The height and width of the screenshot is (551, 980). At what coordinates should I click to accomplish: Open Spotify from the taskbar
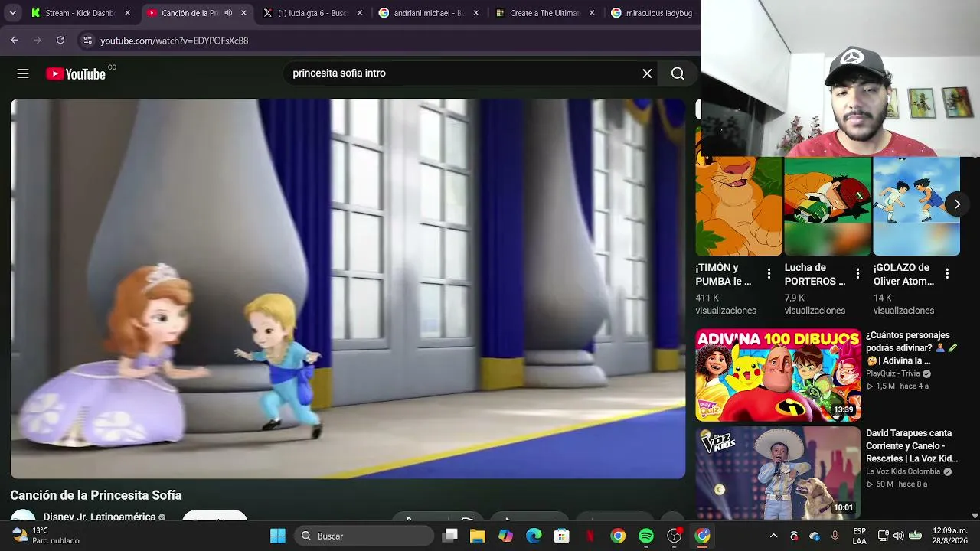[x=646, y=536]
